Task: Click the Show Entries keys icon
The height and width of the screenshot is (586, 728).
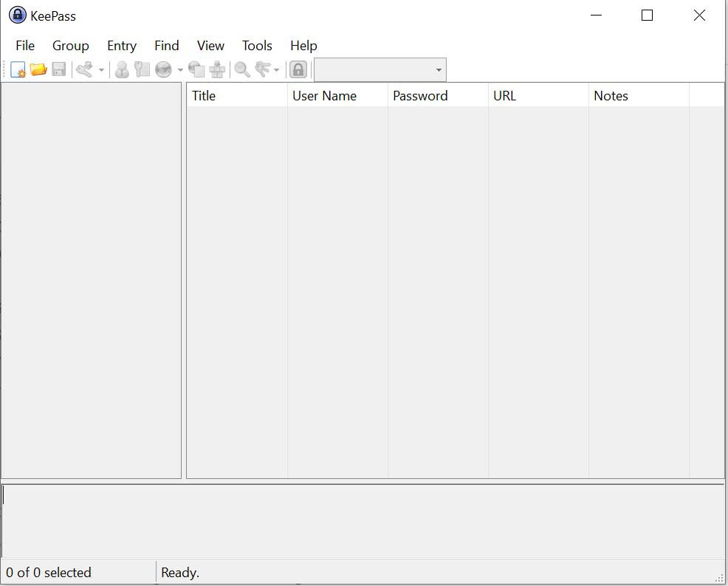Action: pyautogui.click(x=263, y=69)
